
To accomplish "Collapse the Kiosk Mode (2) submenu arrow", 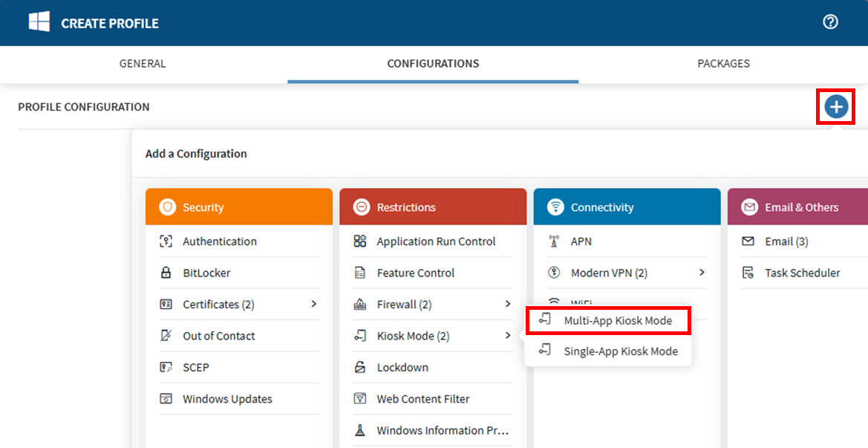I will coord(508,336).
